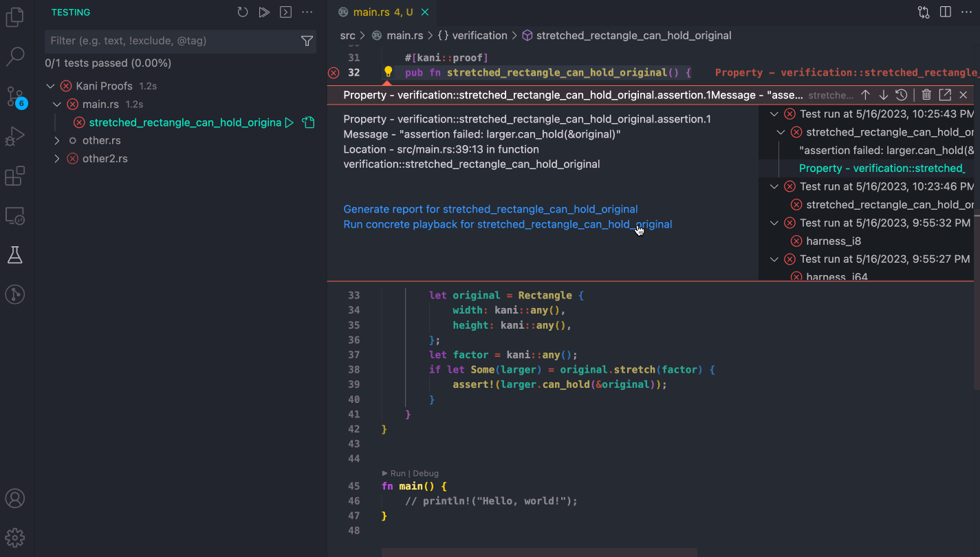980x557 pixels.
Task: Click the lightbulb on line 32
Action: coord(388,72)
